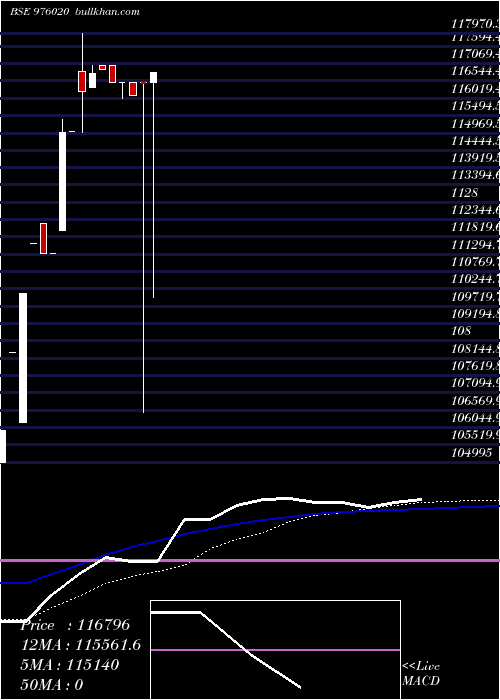Click the price label 113919.5
Screen dimensions: 500x700
tap(475, 158)
